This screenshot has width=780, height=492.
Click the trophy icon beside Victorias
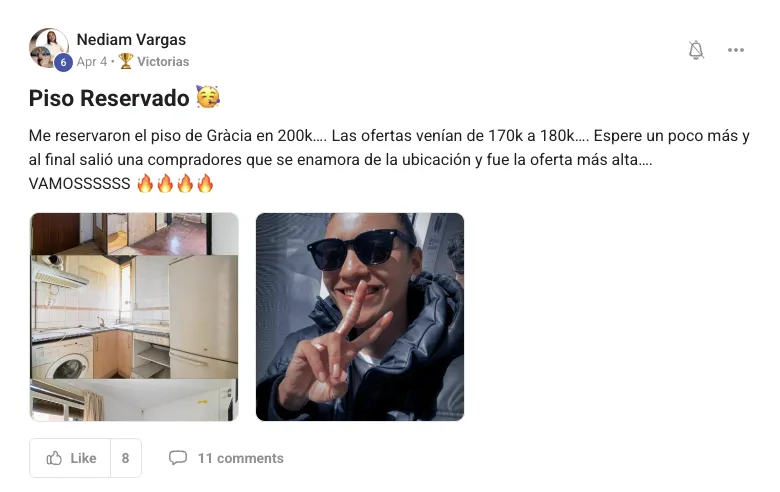click(x=126, y=61)
